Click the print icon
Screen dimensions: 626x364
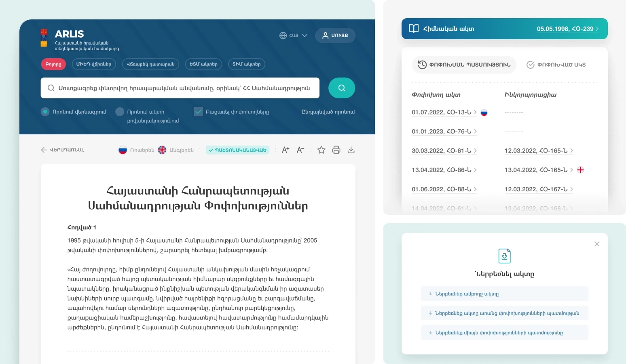coord(336,150)
